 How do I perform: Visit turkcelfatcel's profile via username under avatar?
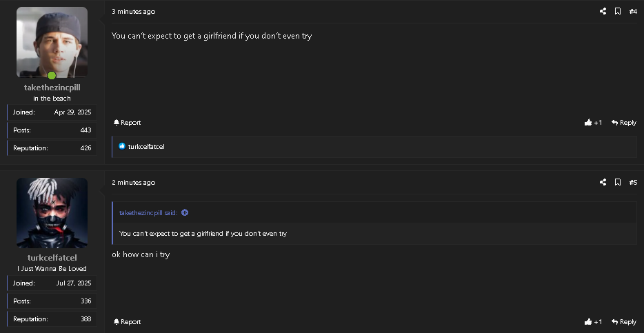click(x=52, y=258)
